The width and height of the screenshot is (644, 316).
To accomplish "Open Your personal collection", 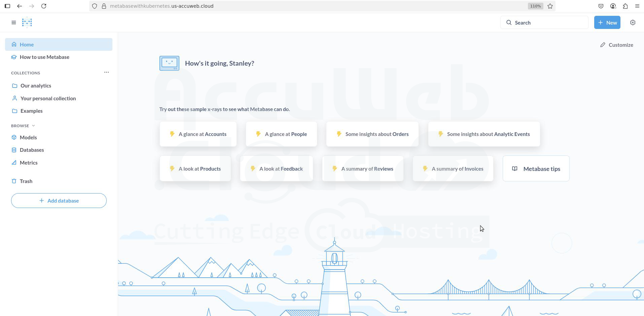I will [59, 98].
